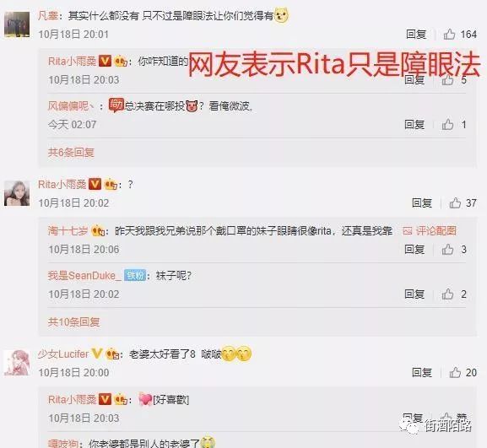
Task: Open 凡塞's avatar thumbnail
Action: tap(17, 24)
